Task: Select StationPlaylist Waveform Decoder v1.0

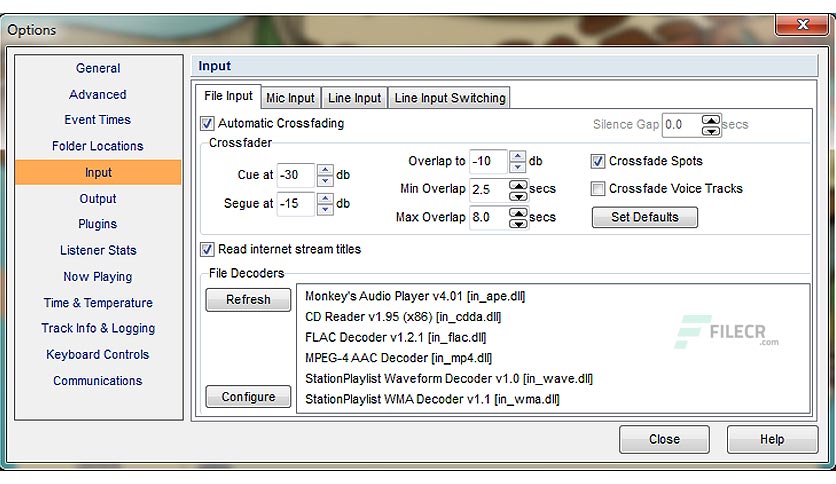Action: point(449,379)
